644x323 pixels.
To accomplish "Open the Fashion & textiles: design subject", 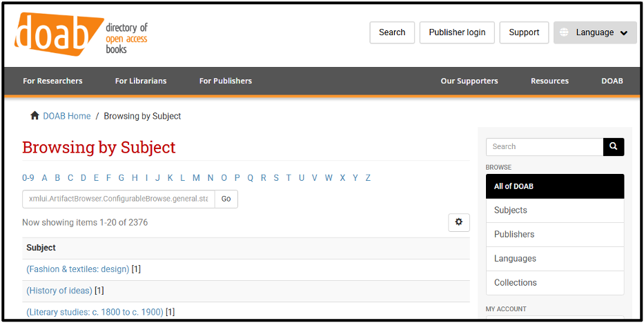I will click(x=77, y=269).
